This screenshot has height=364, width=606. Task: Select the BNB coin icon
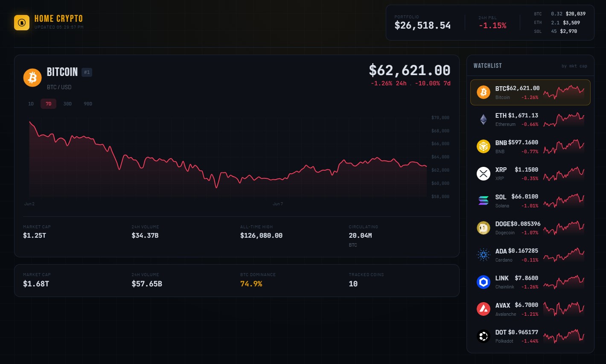pyautogui.click(x=484, y=146)
